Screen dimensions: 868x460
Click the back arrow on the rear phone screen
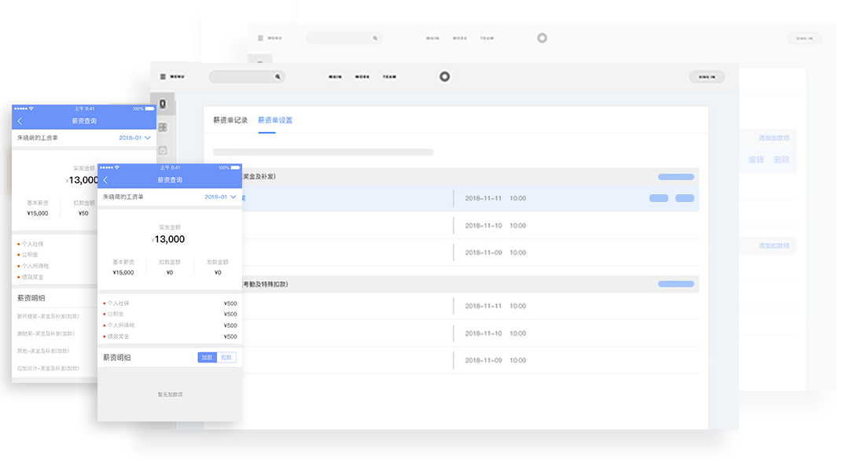[20, 121]
